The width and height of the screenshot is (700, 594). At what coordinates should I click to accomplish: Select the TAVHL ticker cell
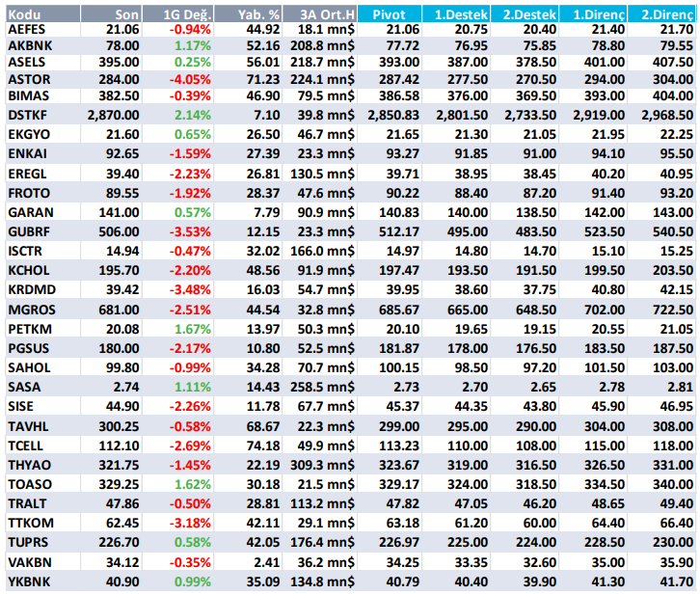[42, 426]
